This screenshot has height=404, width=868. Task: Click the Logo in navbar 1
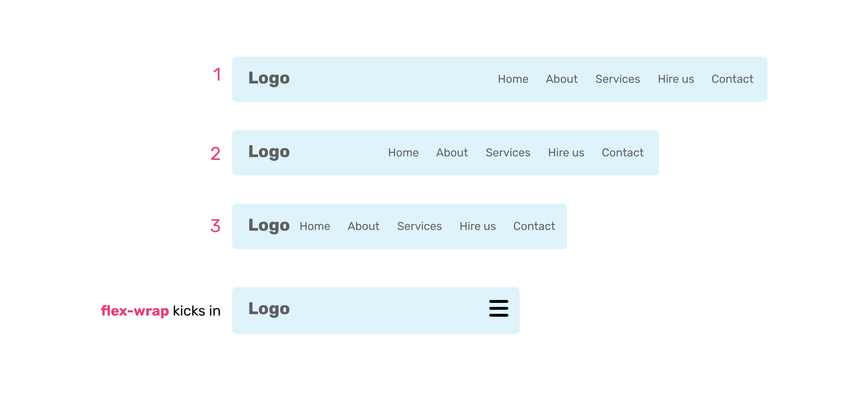269,78
